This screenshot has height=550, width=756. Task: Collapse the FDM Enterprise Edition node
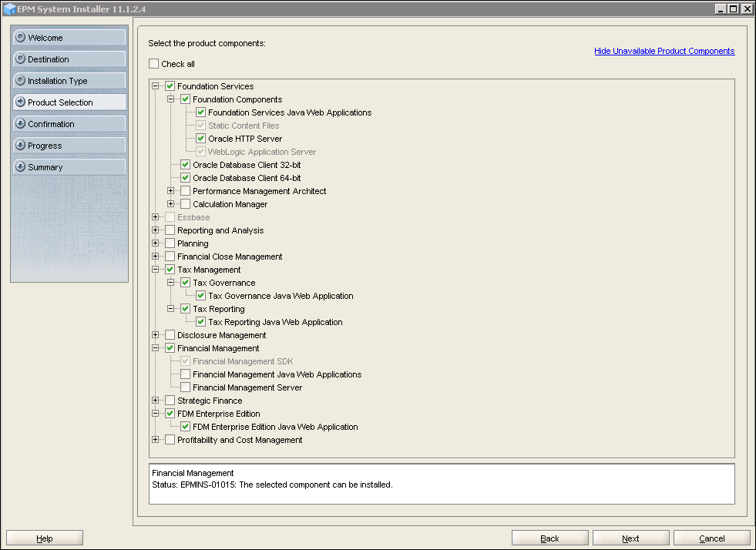point(155,413)
